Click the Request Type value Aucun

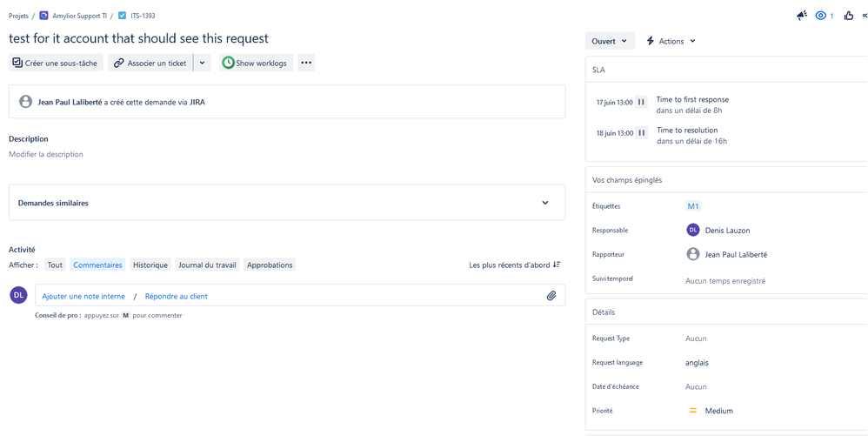[696, 339]
